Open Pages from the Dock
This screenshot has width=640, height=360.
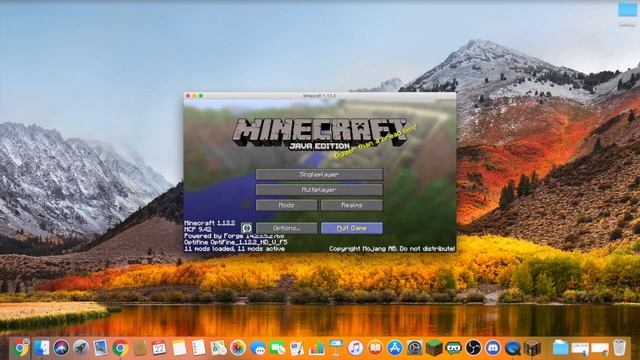click(297, 348)
